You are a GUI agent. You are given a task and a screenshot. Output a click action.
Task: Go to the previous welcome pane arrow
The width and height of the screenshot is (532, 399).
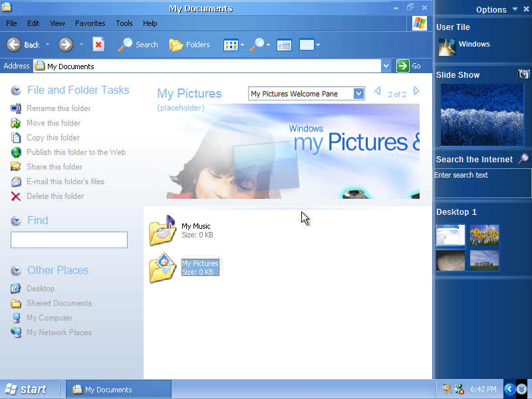pyautogui.click(x=378, y=91)
